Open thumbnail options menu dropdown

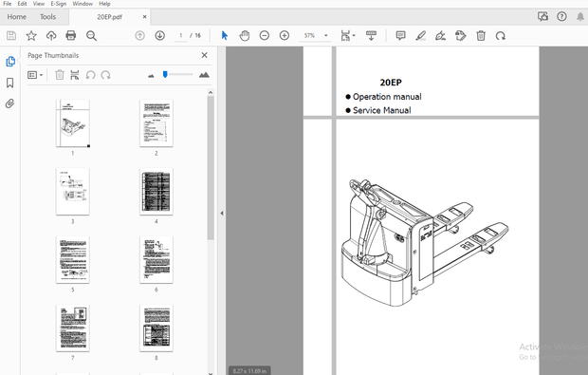point(35,75)
